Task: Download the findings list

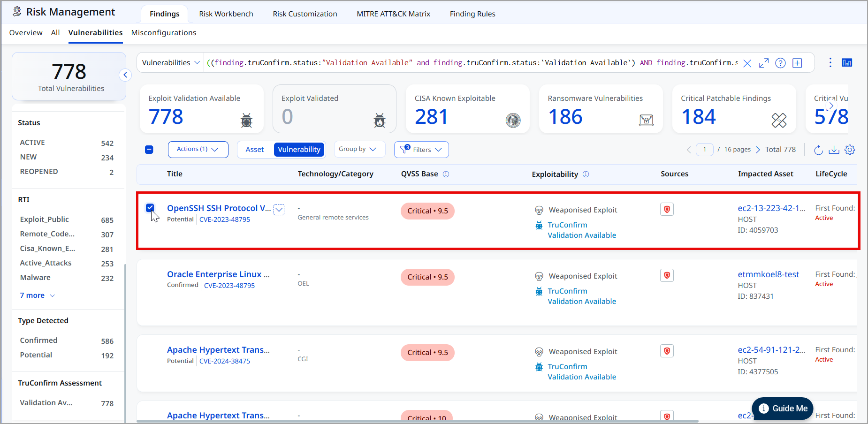Action: (x=834, y=150)
